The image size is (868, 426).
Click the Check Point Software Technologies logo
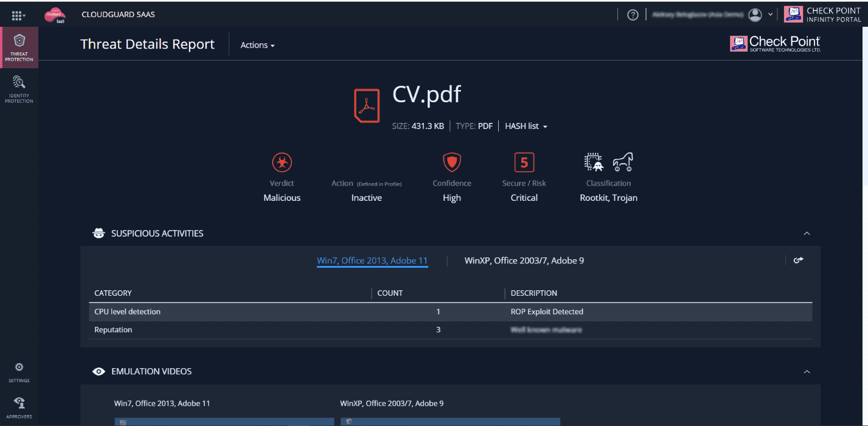coord(775,44)
